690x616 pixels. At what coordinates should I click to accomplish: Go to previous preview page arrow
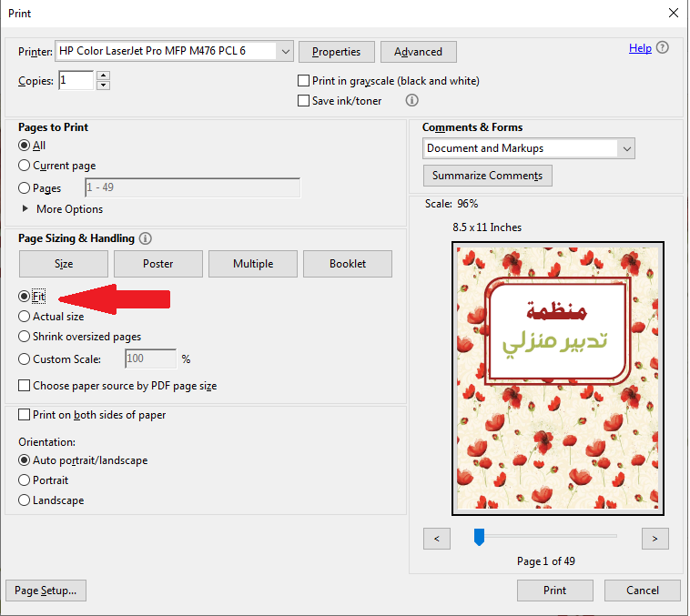[437, 539]
